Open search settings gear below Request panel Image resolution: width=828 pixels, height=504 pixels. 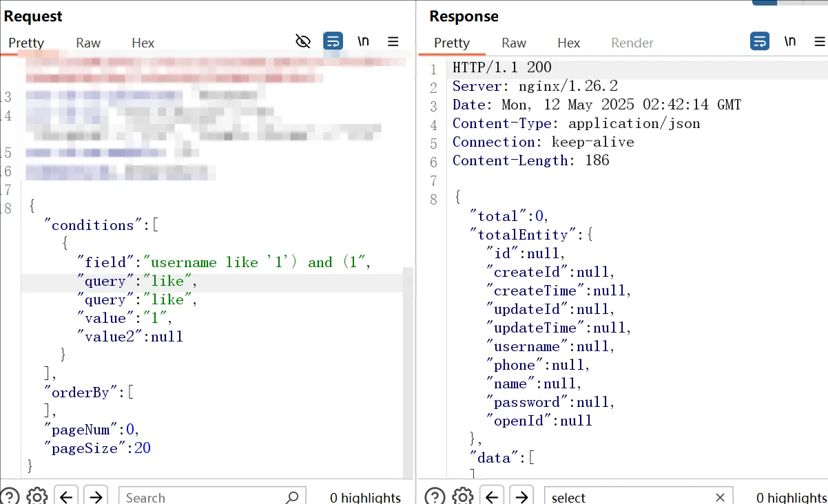pyautogui.click(x=37, y=496)
